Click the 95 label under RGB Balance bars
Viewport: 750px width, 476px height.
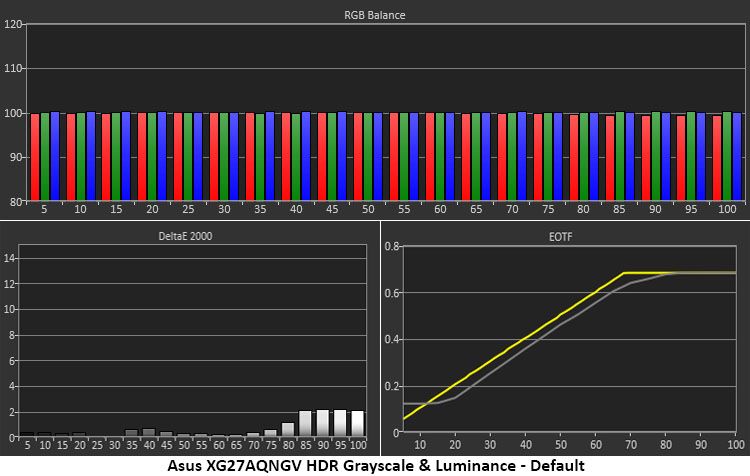pos(691,210)
